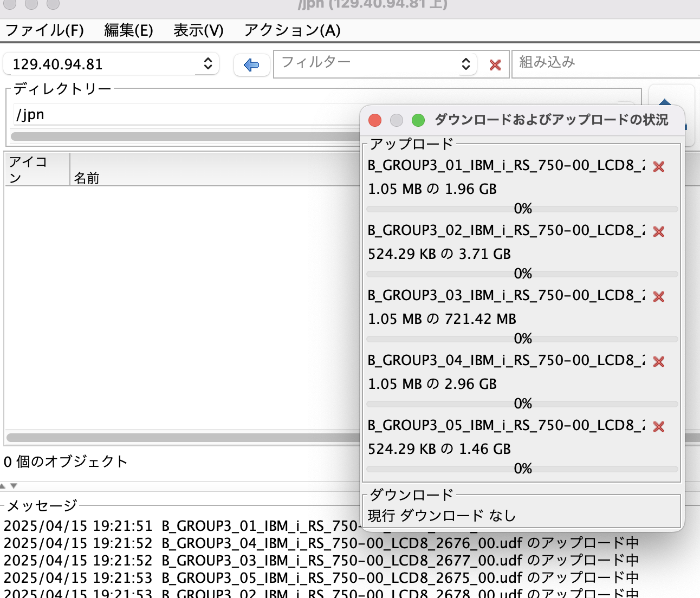700x598 pixels.
Task: Cancel the B_GROUP3_03 upload with its X icon
Action: 658,297
